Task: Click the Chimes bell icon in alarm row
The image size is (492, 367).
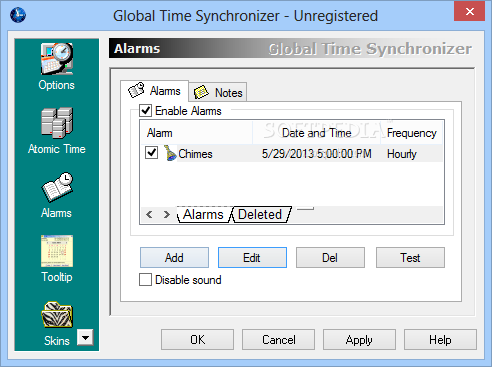Action: [170, 153]
